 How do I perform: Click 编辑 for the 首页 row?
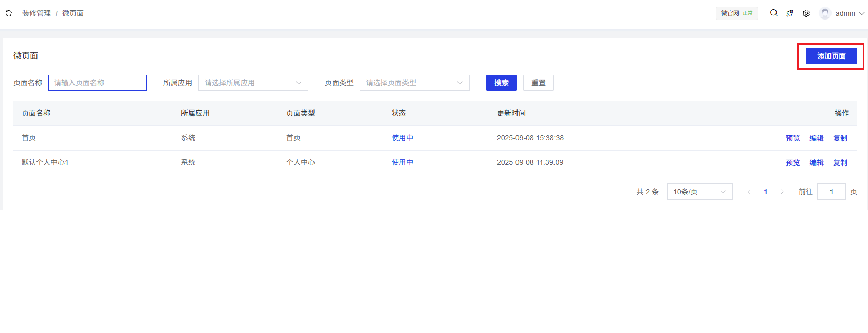pos(816,138)
